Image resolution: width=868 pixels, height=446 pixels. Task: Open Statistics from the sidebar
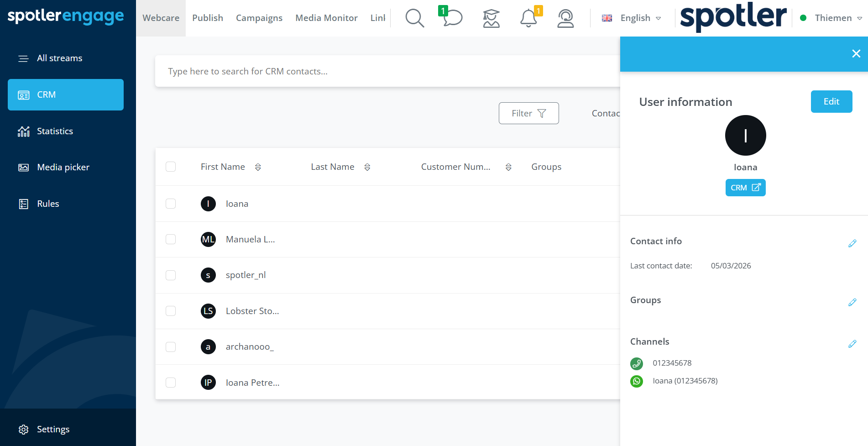pyautogui.click(x=66, y=131)
